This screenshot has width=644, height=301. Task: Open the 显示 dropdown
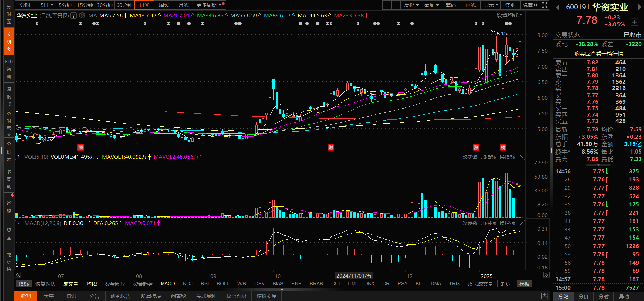[x=491, y=5]
